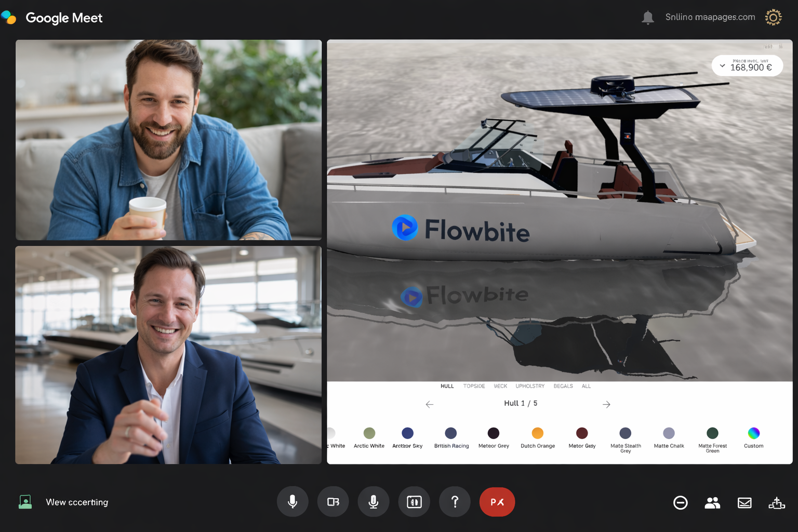Open the participants people icon
Screen dimensions: 798x532
712,503
